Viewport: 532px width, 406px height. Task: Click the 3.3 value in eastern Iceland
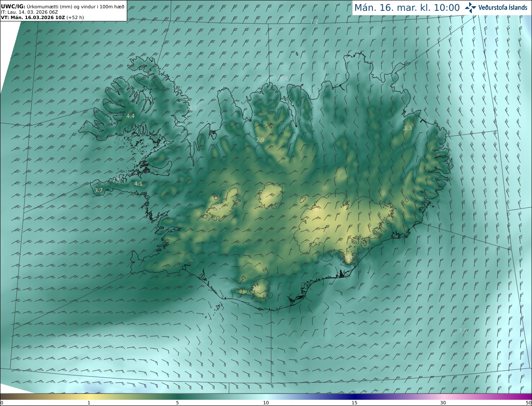coord(408,128)
